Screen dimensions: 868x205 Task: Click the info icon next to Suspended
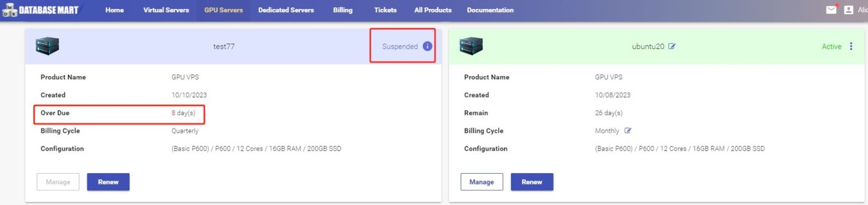427,46
